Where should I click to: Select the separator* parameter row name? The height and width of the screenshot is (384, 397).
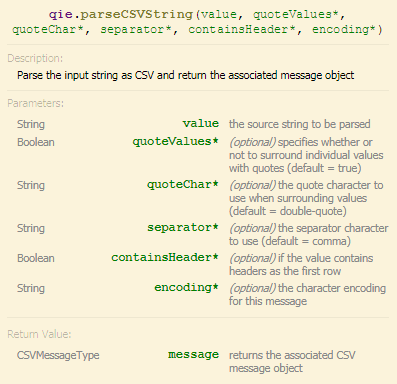pyautogui.click(x=183, y=228)
